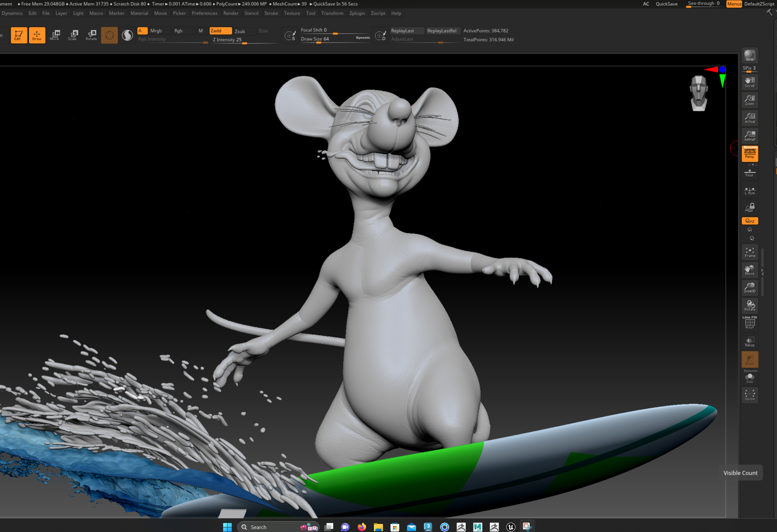777x532 pixels.
Task: Open the Zplugin menu
Action: point(357,13)
